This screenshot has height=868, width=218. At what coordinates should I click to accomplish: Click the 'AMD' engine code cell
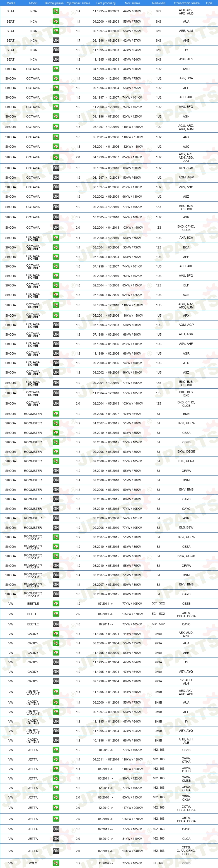coord(186,69)
